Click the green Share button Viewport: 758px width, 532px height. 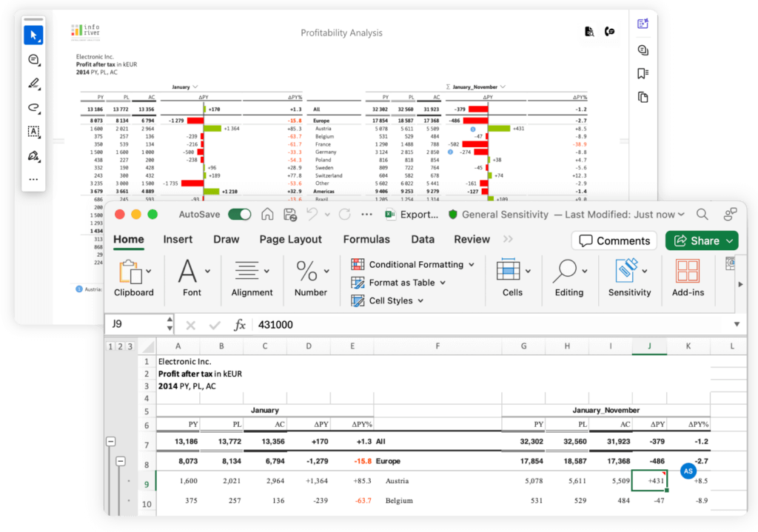coord(701,240)
